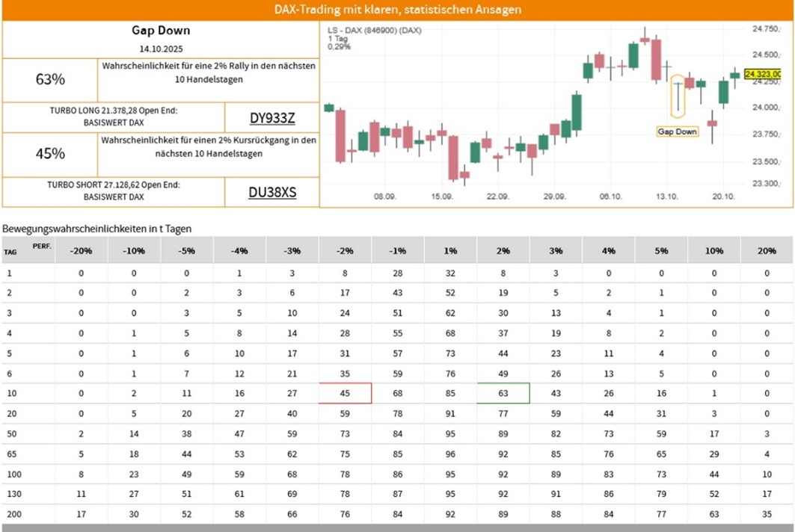Select the red-outlined 45 cell in table
Viewport: 795px width, 532px height.
click(x=345, y=392)
